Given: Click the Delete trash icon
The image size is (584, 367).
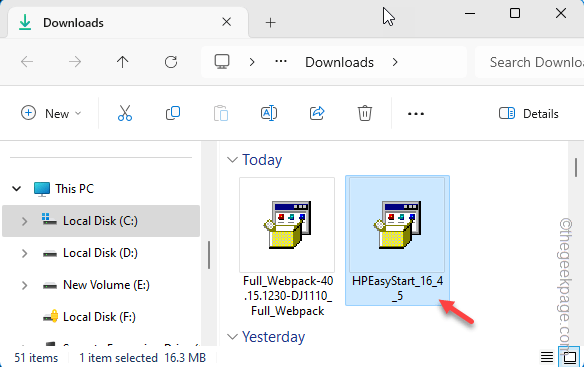Looking at the screenshot, I should tap(365, 113).
